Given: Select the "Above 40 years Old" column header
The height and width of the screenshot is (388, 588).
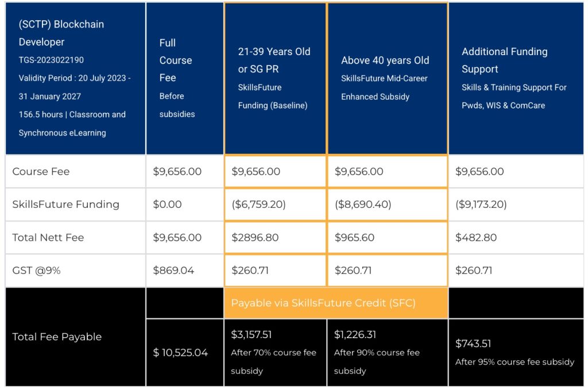Looking at the screenshot, I should tap(385, 60).
